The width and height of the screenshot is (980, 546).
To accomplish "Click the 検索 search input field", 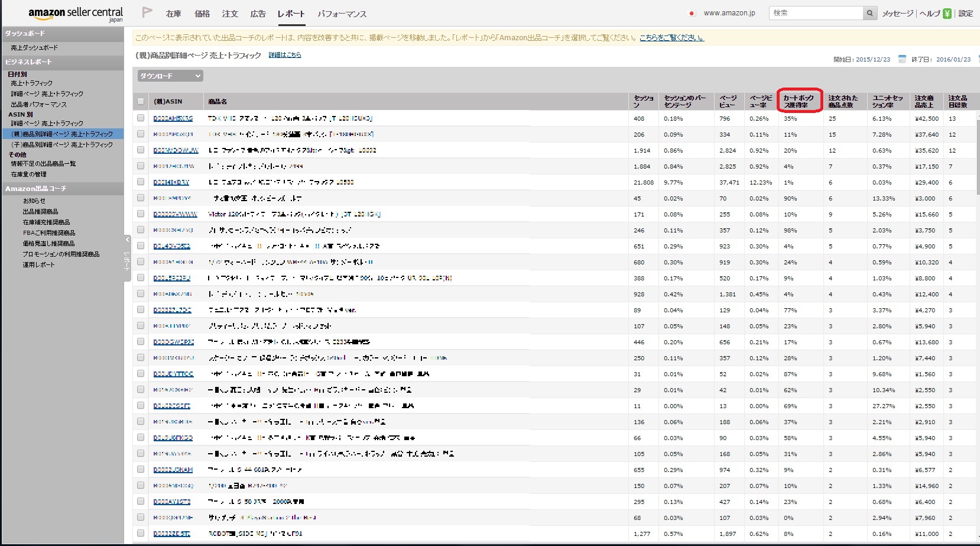I will 816,13.
